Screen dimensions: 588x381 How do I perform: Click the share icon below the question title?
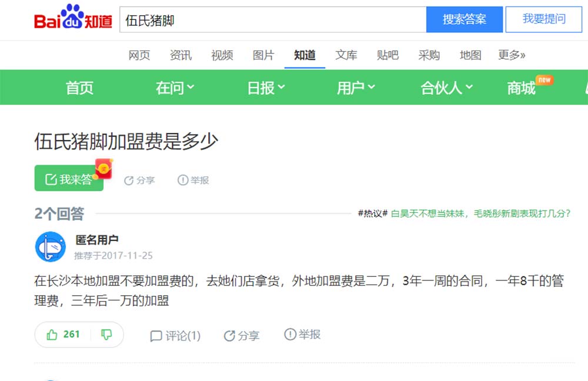[129, 181]
